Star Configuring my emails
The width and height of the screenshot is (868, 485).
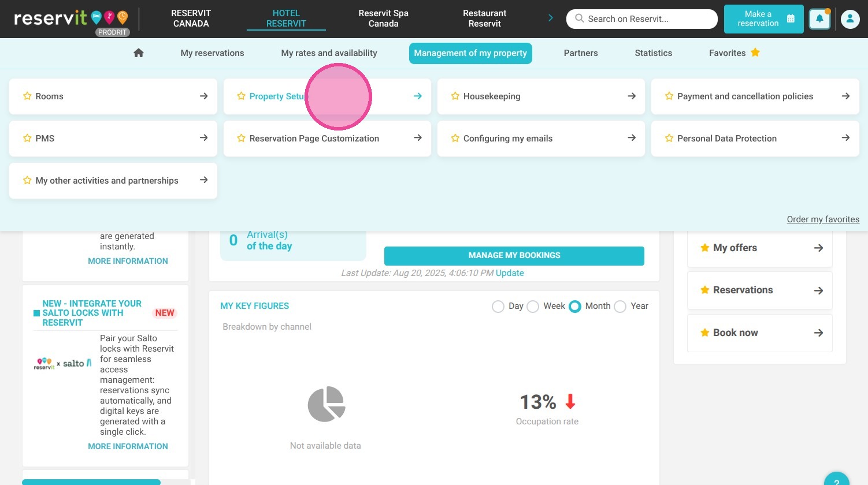pos(455,139)
